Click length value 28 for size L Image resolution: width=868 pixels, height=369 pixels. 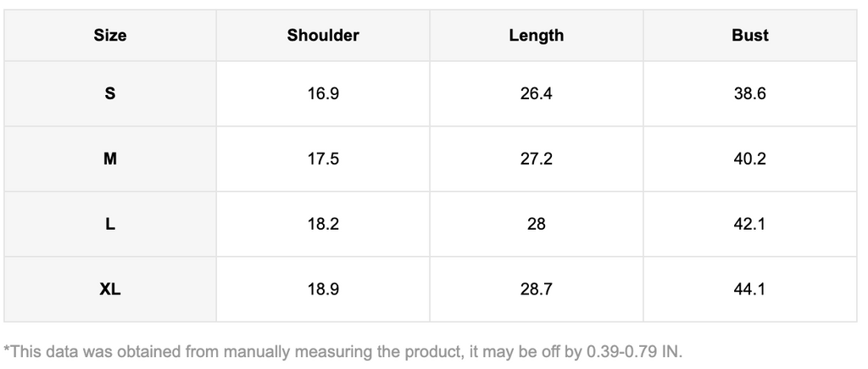point(537,224)
